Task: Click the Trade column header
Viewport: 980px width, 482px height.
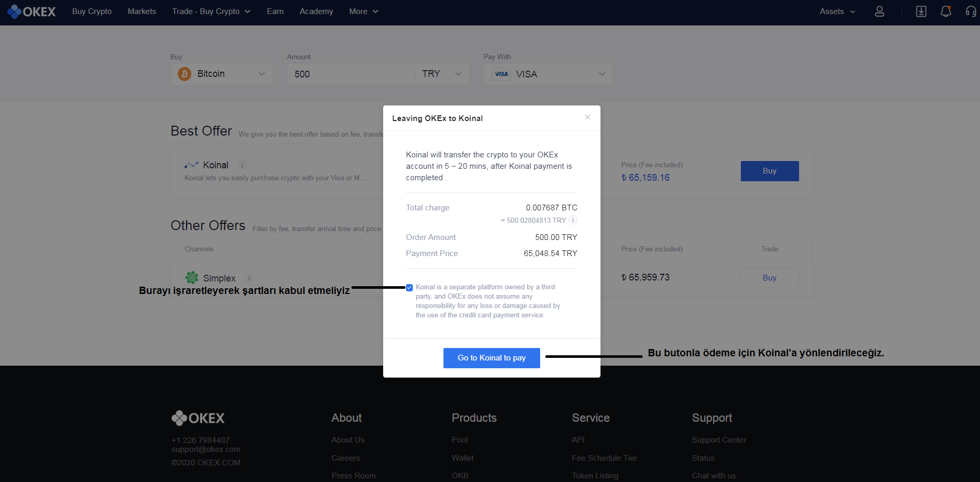Action: pyautogui.click(x=769, y=249)
